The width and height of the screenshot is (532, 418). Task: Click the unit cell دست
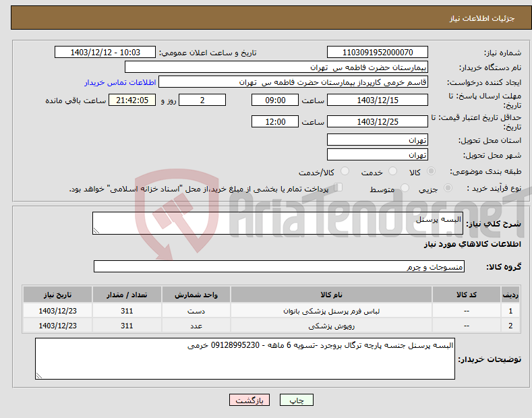point(196,311)
